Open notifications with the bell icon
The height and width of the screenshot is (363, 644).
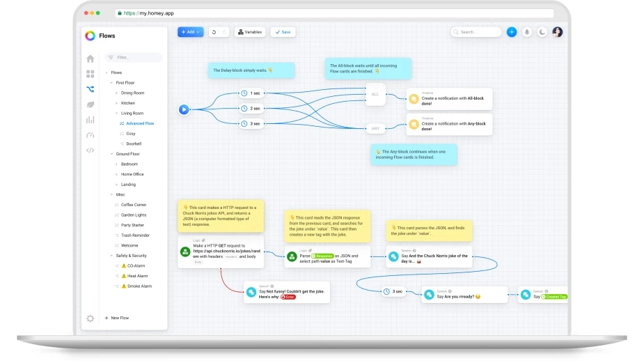coord(527,32)
